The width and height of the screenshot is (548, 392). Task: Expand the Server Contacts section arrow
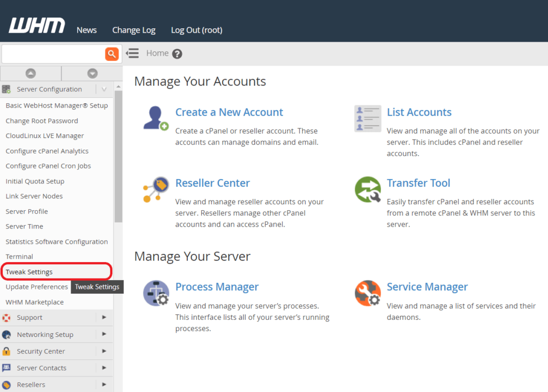pyautogui.click(x=104, y=367)
